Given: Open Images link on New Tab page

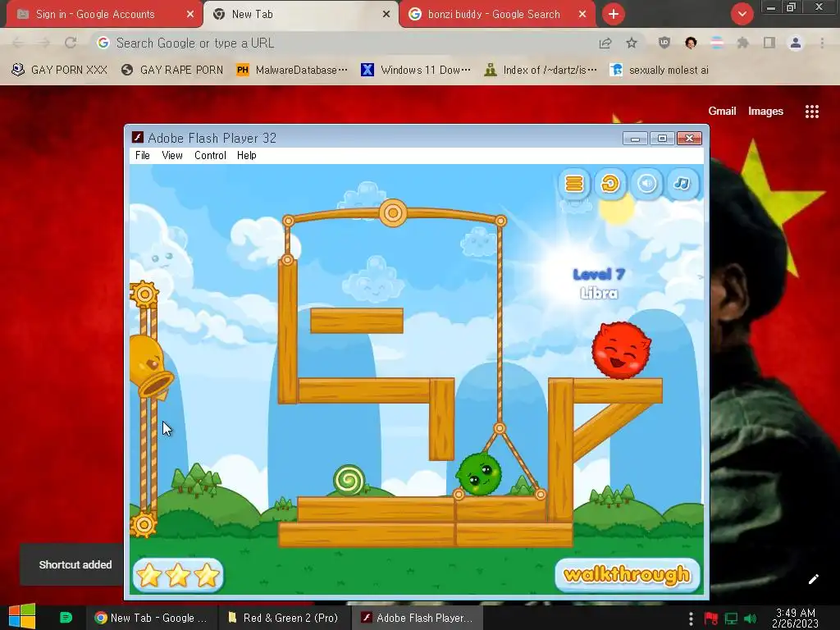Looking at the screenshot, I should [765, 111].
